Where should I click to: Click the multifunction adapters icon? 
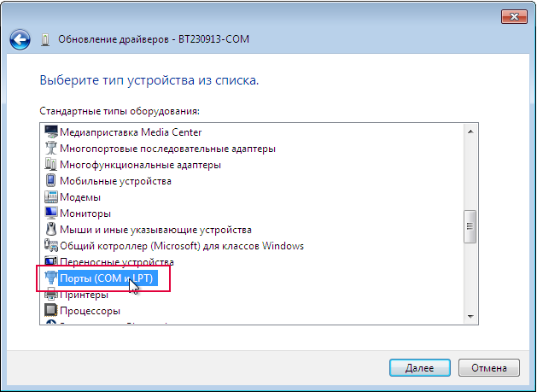pyautogui.click(x=51, y=165)
